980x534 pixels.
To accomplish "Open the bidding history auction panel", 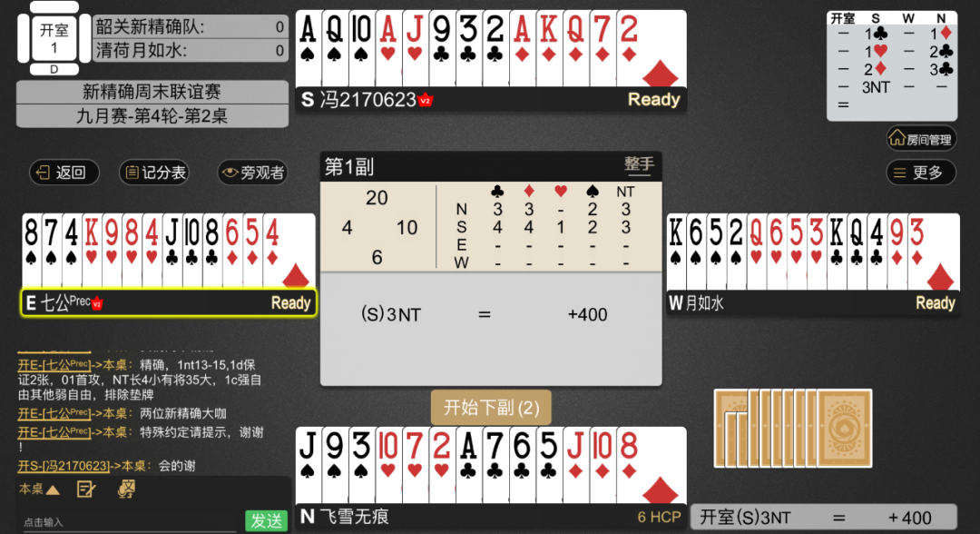I will click(x=892, y=65).
